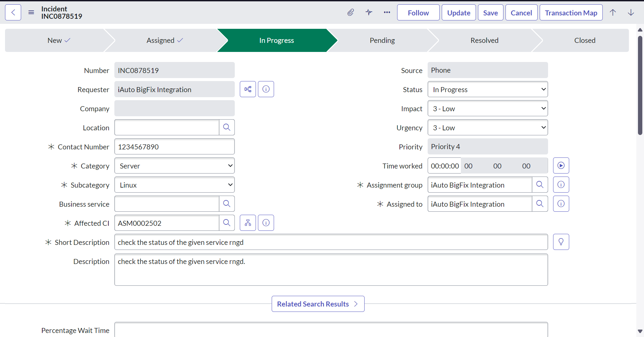Open the more options ellipsis icon

[x=387, y=13]
